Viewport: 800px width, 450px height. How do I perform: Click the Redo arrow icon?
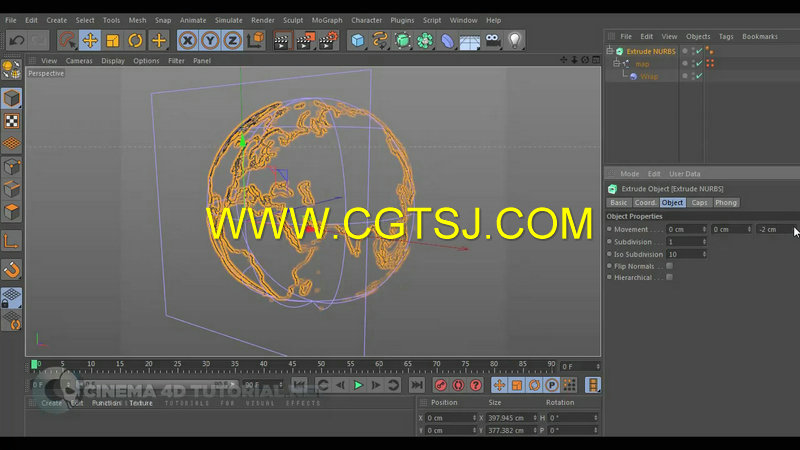pos(38,40)
